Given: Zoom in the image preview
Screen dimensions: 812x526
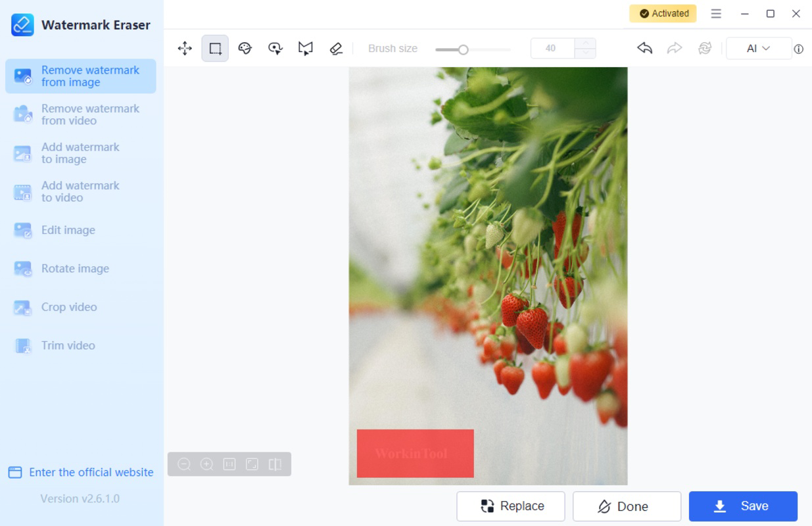Looking at the screenshot, I should pos(206,464).
